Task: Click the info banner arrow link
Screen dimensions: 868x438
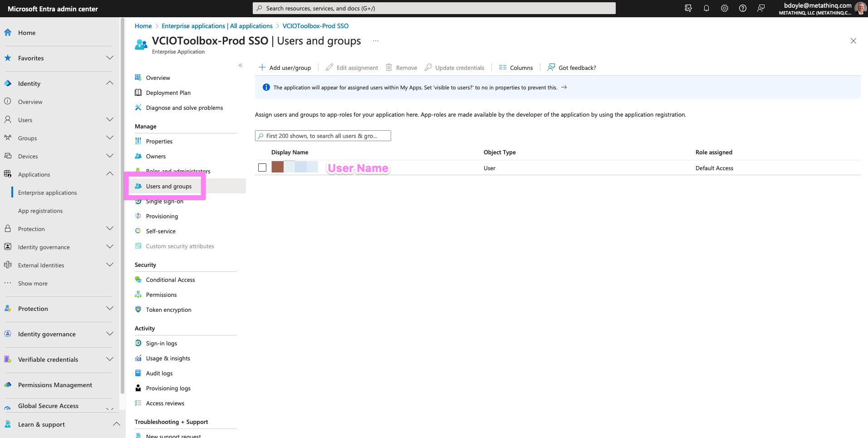Action: [564, 87]
